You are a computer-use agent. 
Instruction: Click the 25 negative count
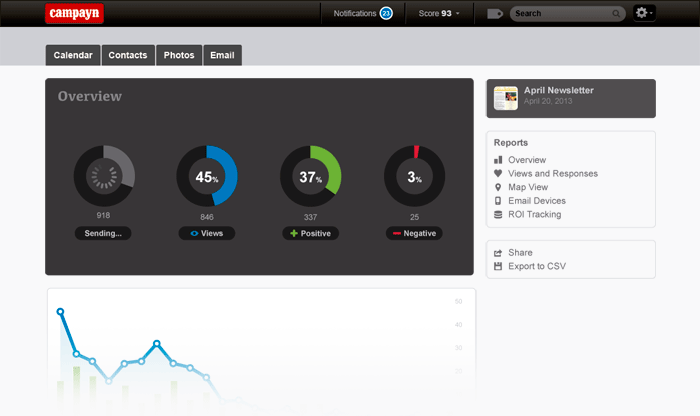point(414,217)
